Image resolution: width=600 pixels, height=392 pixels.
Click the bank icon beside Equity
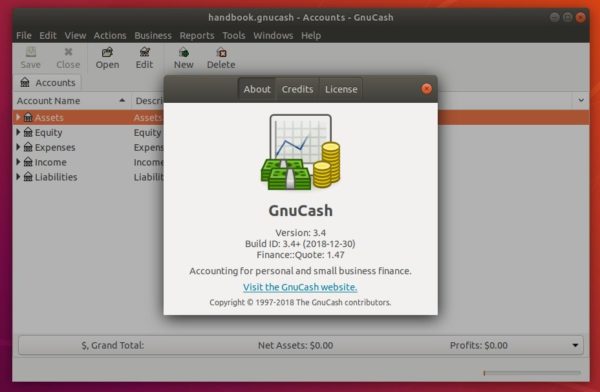coord(28,132)
